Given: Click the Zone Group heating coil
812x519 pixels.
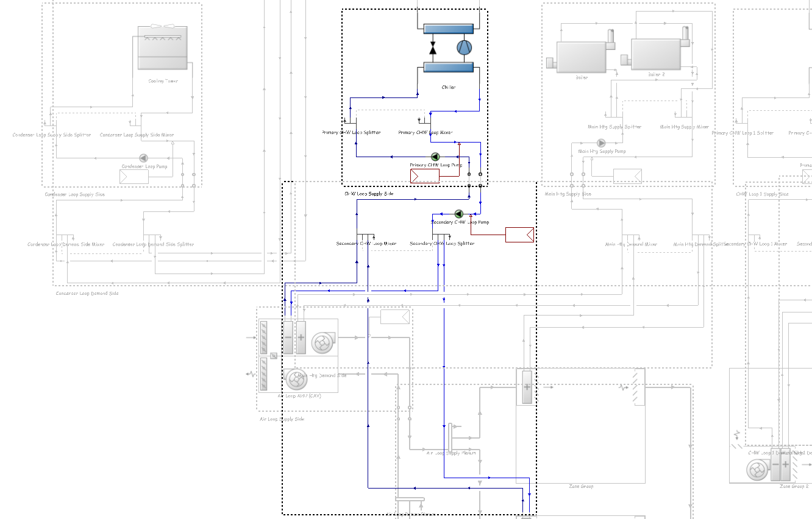Looking at the screenshot, I should coord(527,387).
